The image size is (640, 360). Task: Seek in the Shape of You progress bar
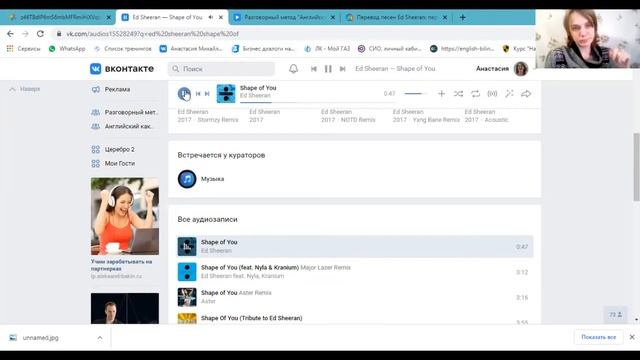coord(318,102)
